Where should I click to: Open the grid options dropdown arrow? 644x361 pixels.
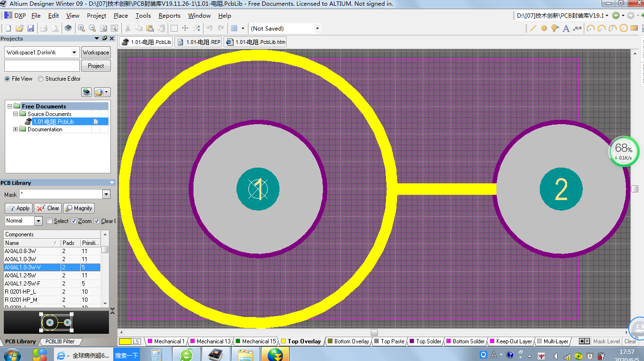tap(243, 29)
